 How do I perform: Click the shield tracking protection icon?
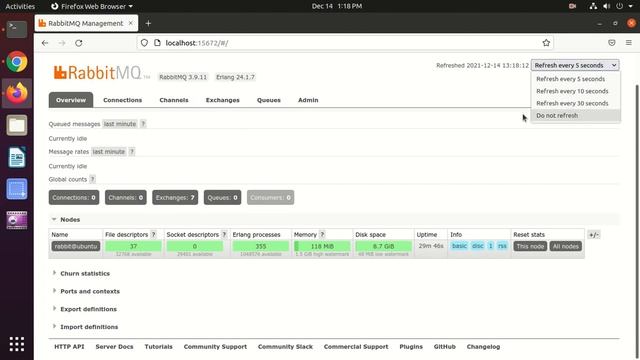(144, 43)
